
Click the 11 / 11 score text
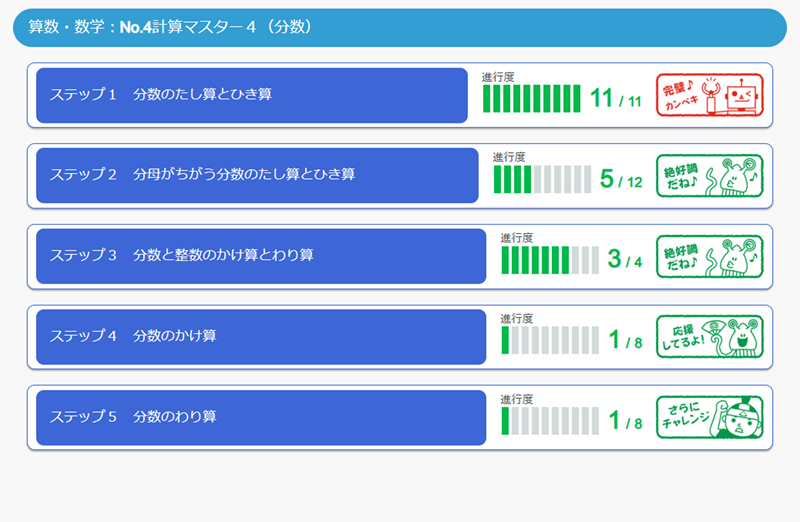[615, 99]
